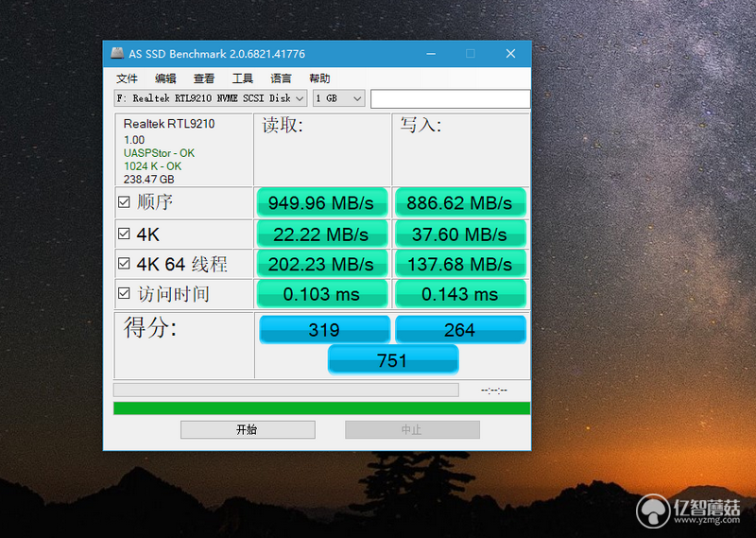Click the 1024 K - OK alignment text
This screenshot has height=538, width=756.
click(x=152, y=166)
